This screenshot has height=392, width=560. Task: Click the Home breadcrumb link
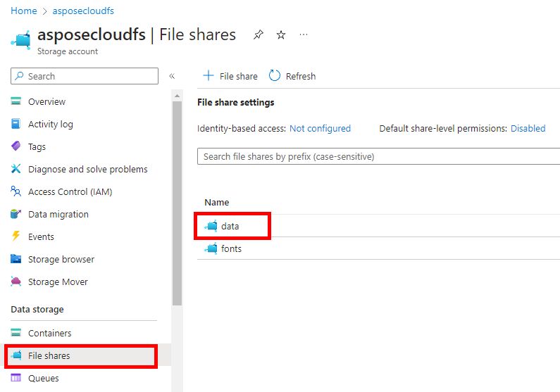[x=23, y=11]
